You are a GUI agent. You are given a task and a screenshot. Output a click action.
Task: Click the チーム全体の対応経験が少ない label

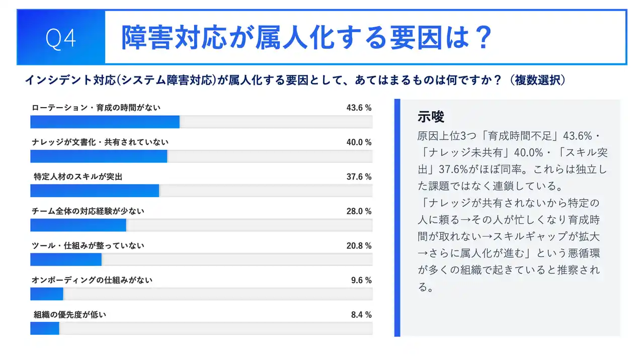pos(88,211)
